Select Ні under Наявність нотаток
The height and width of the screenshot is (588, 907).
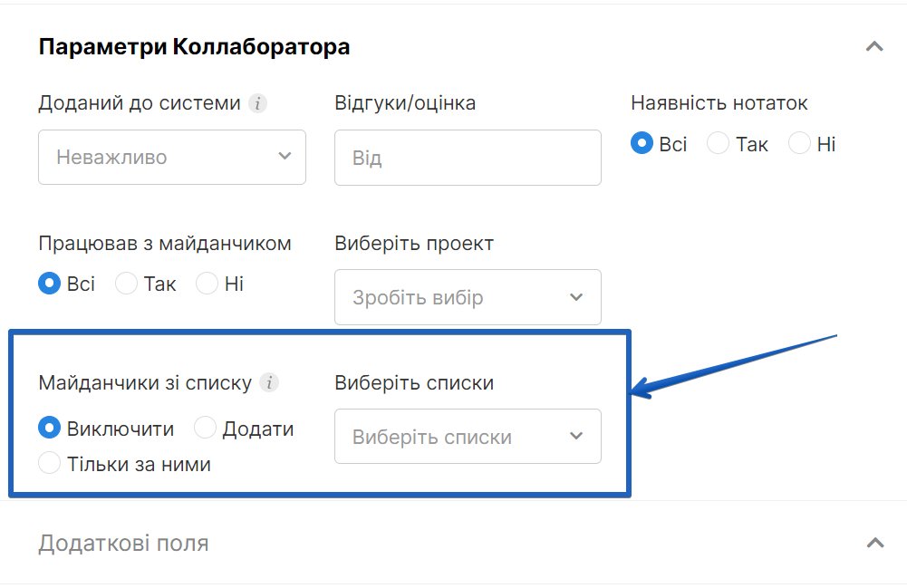(799, 144)
